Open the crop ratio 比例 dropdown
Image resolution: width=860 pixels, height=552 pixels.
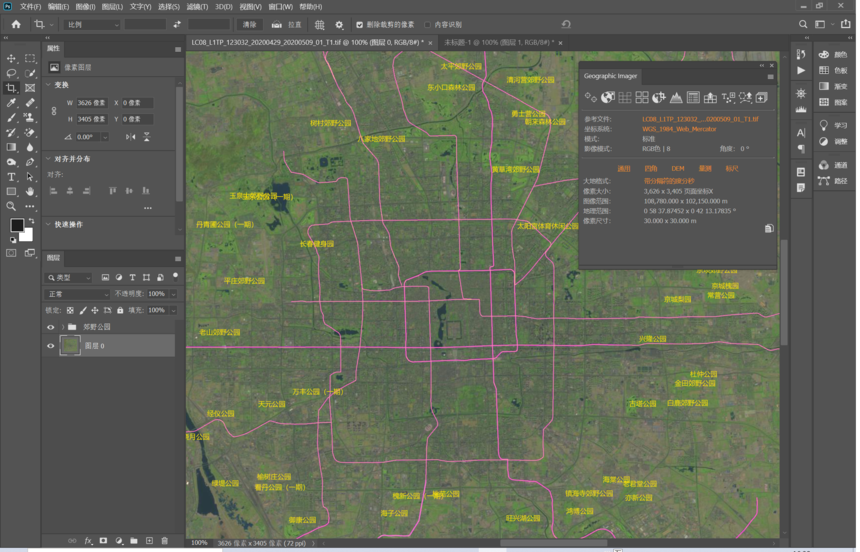(92, 25)
